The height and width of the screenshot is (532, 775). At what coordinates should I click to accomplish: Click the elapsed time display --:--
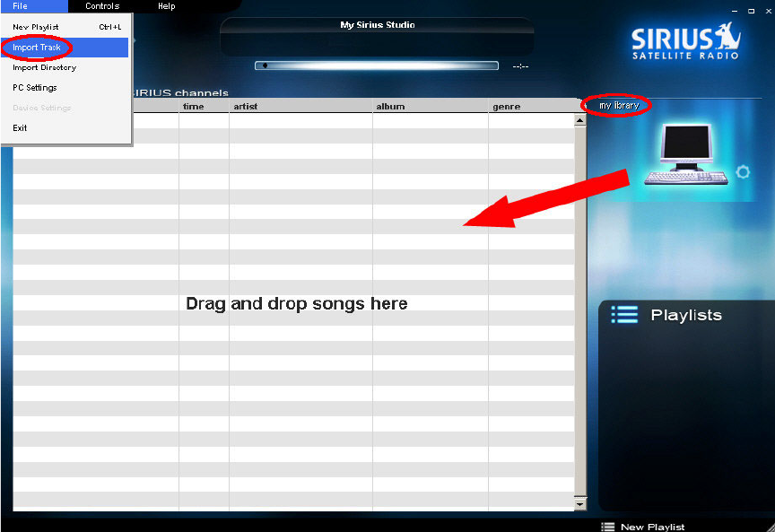520,66
